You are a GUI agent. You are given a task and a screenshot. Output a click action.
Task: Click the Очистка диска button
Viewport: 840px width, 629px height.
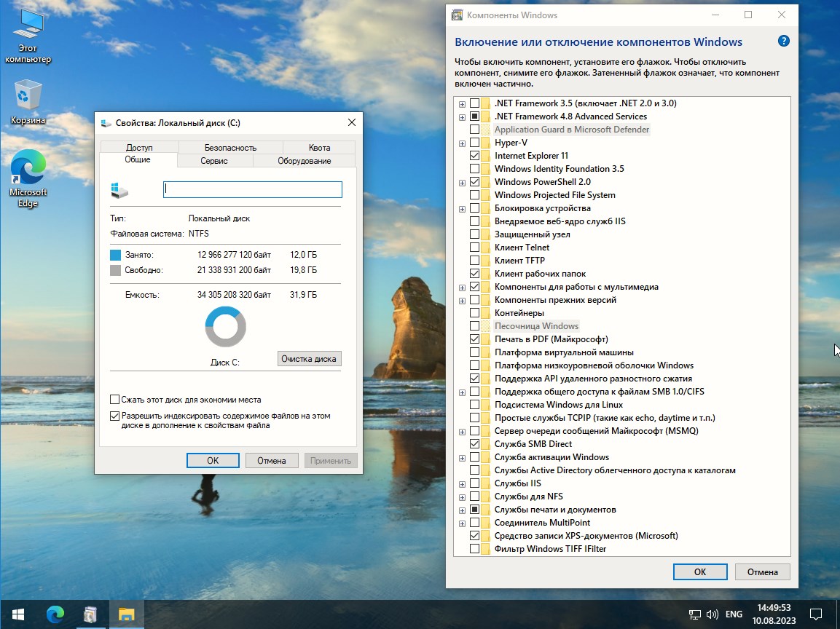[309, 359]
